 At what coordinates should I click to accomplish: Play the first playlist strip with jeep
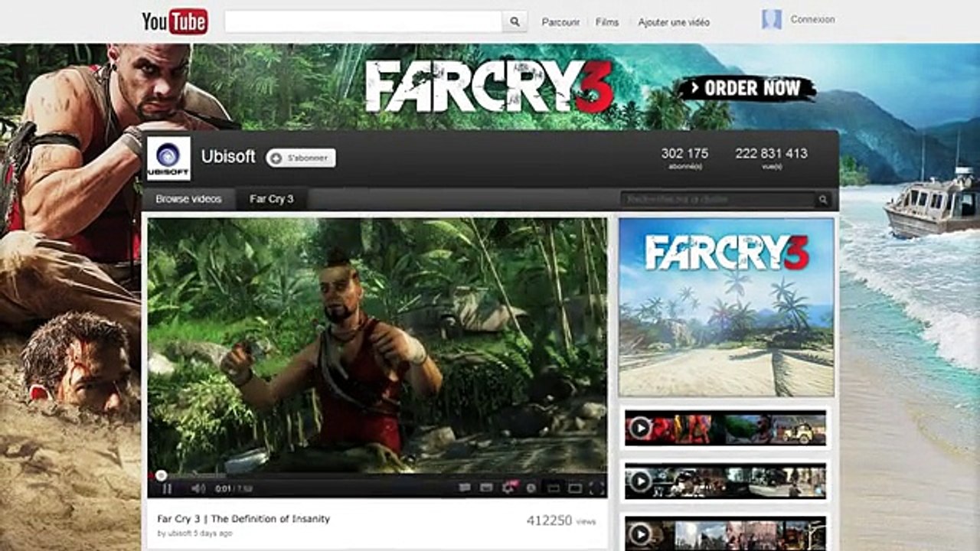coord(725,428)
